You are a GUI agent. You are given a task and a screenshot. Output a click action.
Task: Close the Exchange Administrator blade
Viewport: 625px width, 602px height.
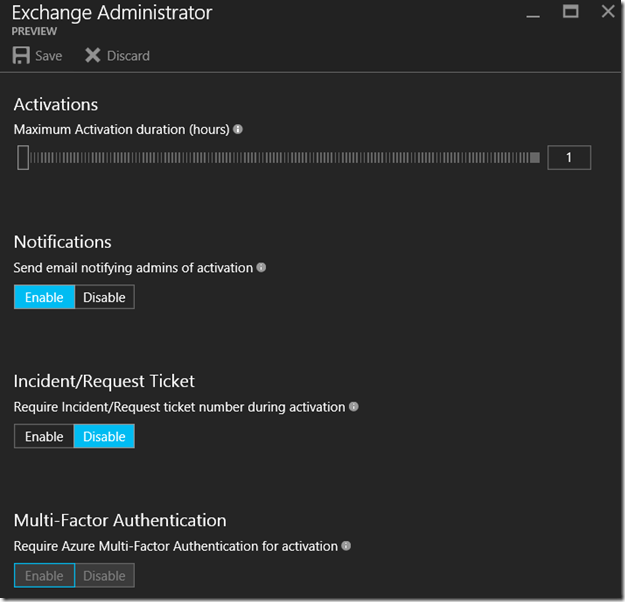[x=607, y=12]
